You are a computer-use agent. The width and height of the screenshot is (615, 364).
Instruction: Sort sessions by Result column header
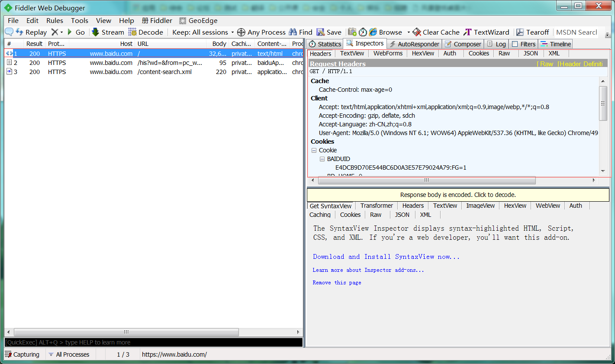(x=34, y=44)
